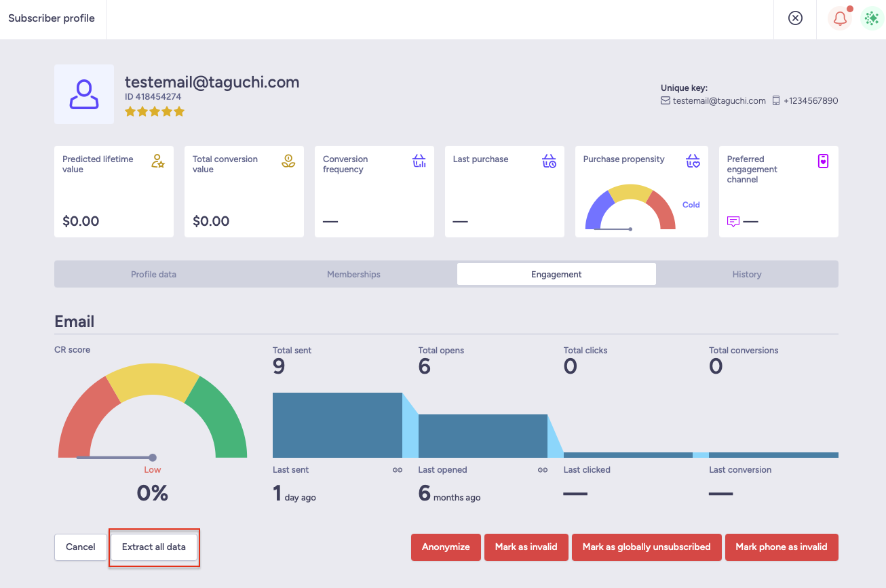The width and height of the screenshot is (886, 588).
Task: Click the Predicted lifetime value $0.00 amount
Action: (81, 221)
